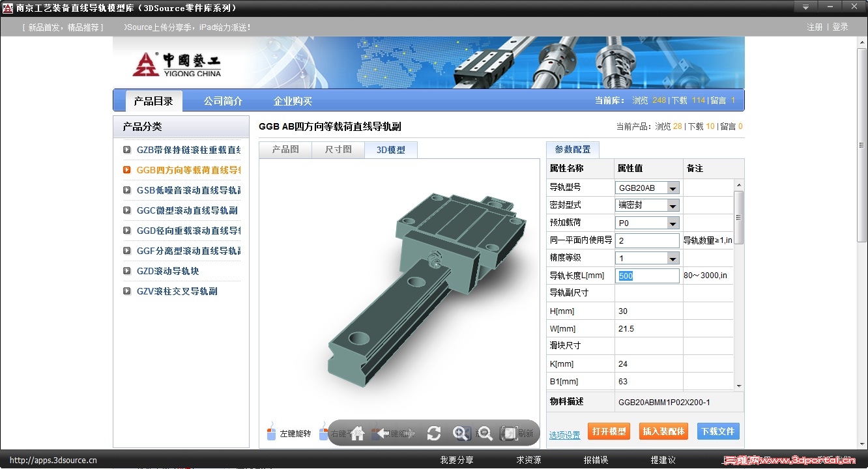Open the GGD径向重载滚动直线导轨 category
This screenshot has height=469, width=868.
coord(188,231)
